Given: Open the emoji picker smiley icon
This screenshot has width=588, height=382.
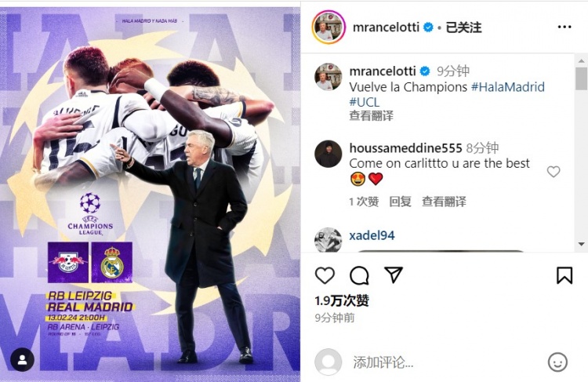Looking at the screenshot, I should coord(557,362).
